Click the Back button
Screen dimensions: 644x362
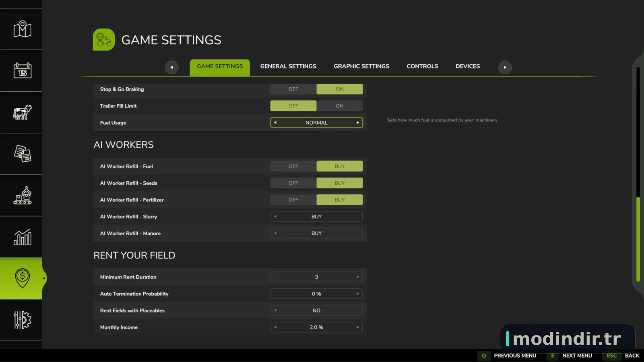[632, 356]
